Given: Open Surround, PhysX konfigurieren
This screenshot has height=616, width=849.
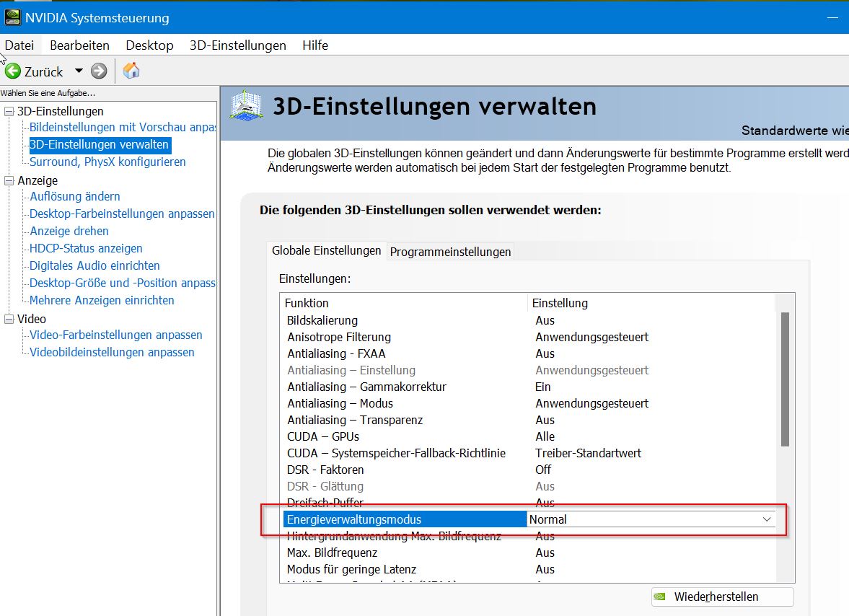Looking at the screenshot, I should [107, 162].
